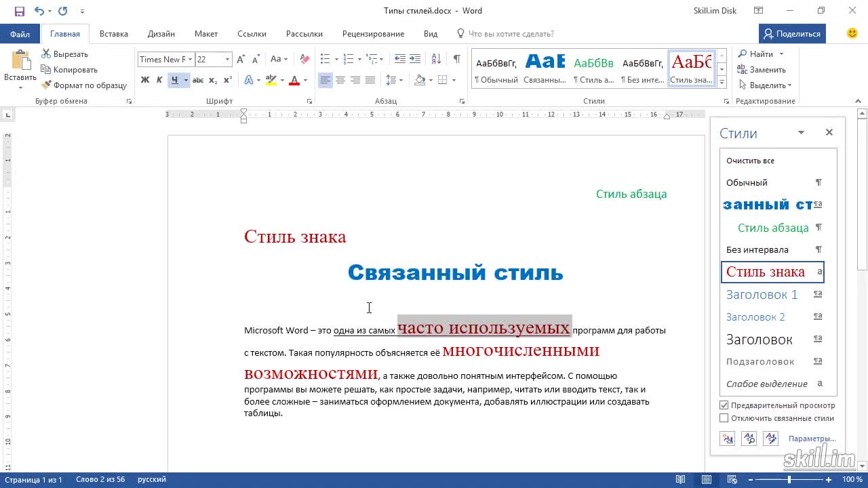Activate Format Painter (Формат по образцу)
The height and width of the screenshot is (488, 868).
(84, 85)
